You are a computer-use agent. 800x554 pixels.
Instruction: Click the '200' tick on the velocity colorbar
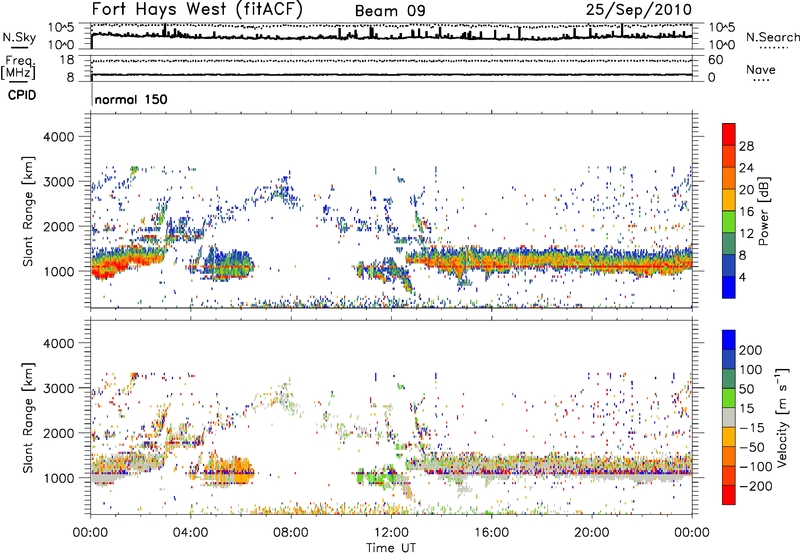coord(751,350)
